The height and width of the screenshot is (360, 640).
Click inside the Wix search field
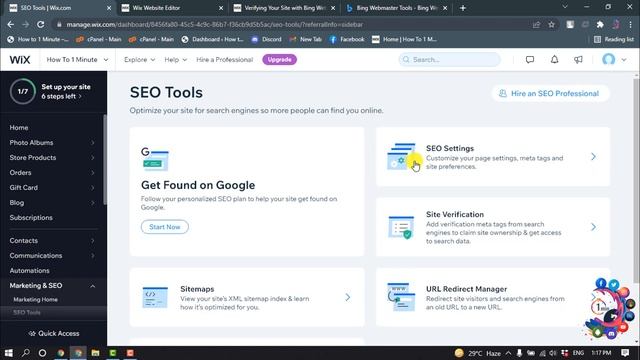coord(449,60)
